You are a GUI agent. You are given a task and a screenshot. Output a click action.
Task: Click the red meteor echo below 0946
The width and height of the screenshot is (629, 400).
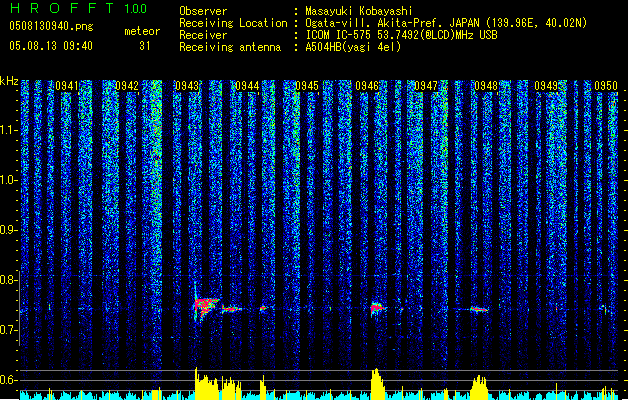tap(377, 307)
